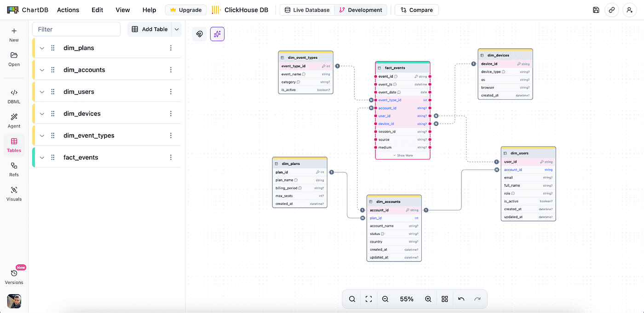This screenshot has width=644, height=313.
Task: Expand the dim_plans table row
Action: [x=42, y=48]
